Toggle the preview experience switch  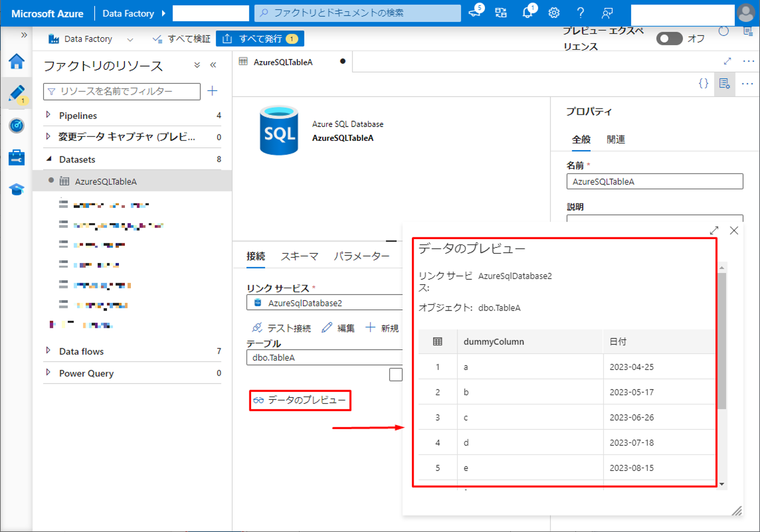[x=669, y=39]
